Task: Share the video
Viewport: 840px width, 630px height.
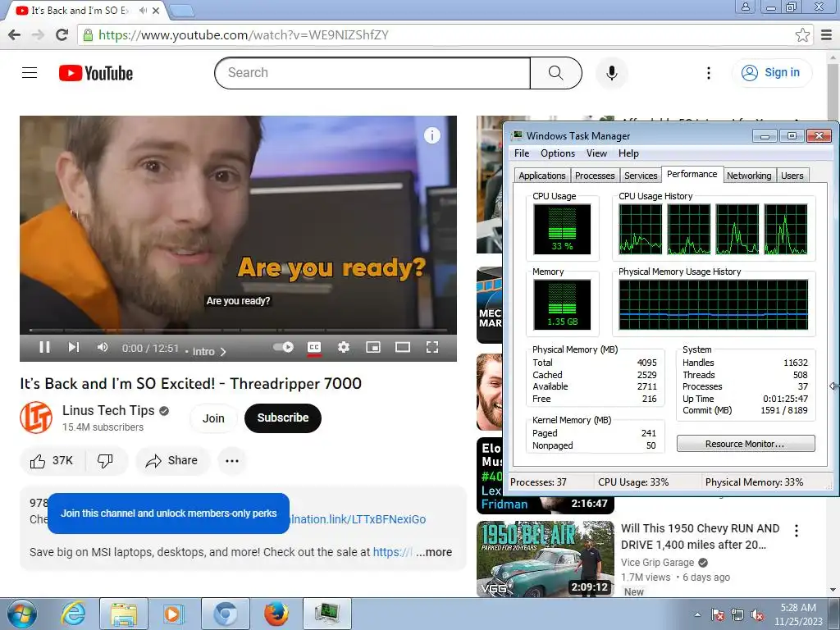Action: (172, 461)
